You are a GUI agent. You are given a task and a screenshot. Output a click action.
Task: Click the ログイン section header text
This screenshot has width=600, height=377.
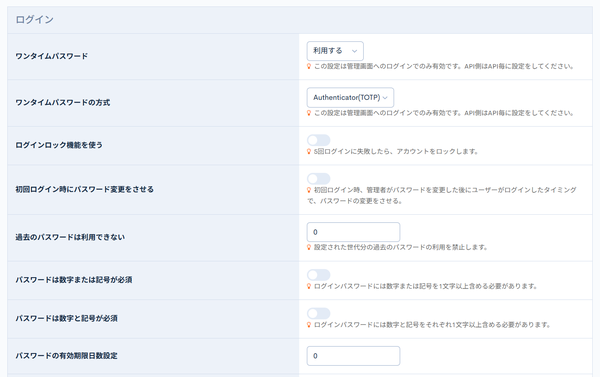[34, 20]
